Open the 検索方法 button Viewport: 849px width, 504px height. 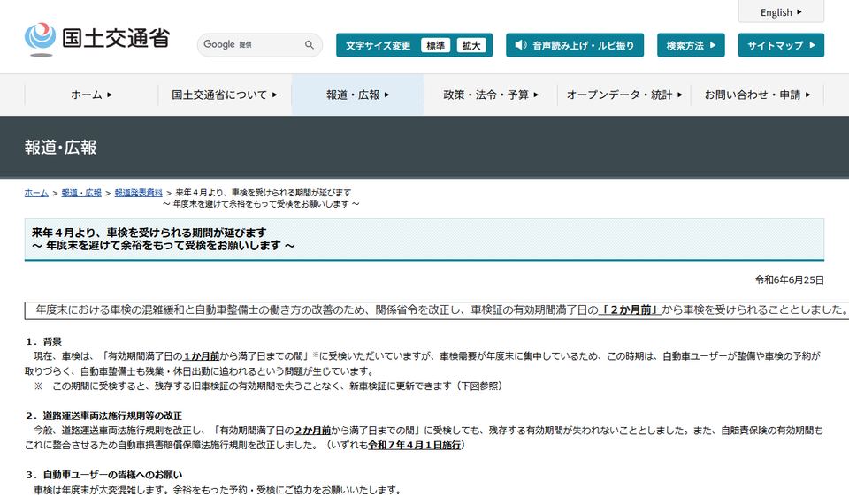tap(691, 45)
